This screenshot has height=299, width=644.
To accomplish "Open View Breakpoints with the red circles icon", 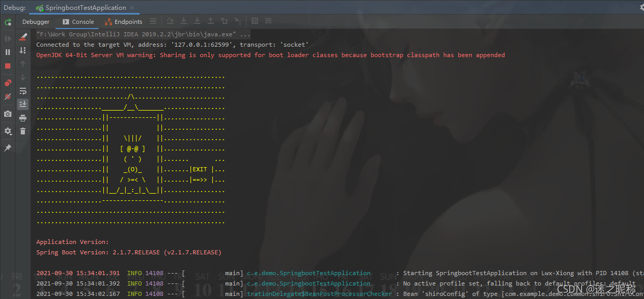I will 8,83.
